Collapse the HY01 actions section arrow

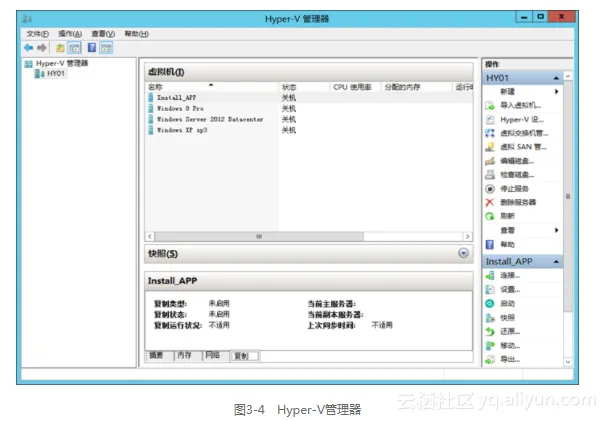tap(556, 78)
